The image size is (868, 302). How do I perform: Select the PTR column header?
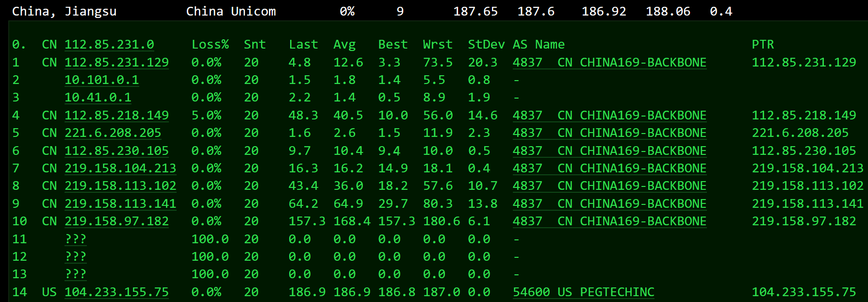coord(763,45)
